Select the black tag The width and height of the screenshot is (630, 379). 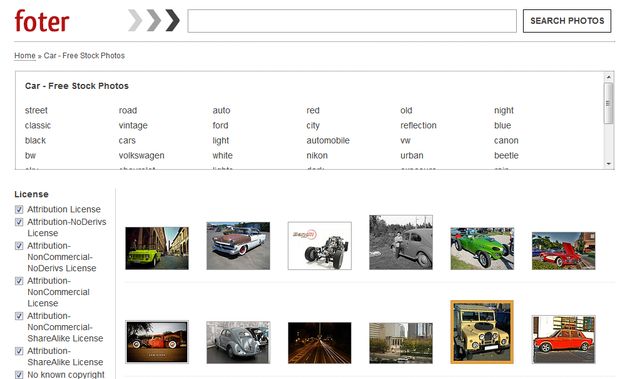tap(35, 140)
